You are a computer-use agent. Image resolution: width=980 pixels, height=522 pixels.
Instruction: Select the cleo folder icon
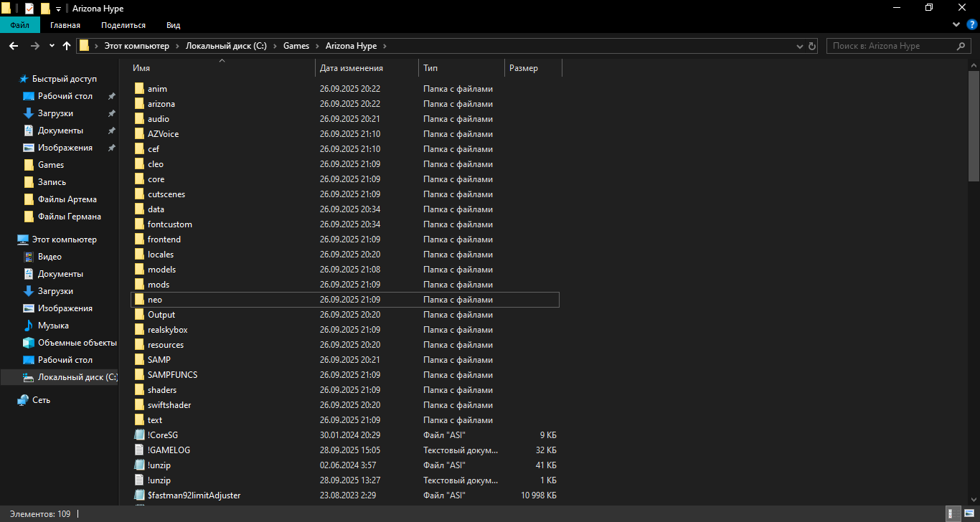point(140,164)
